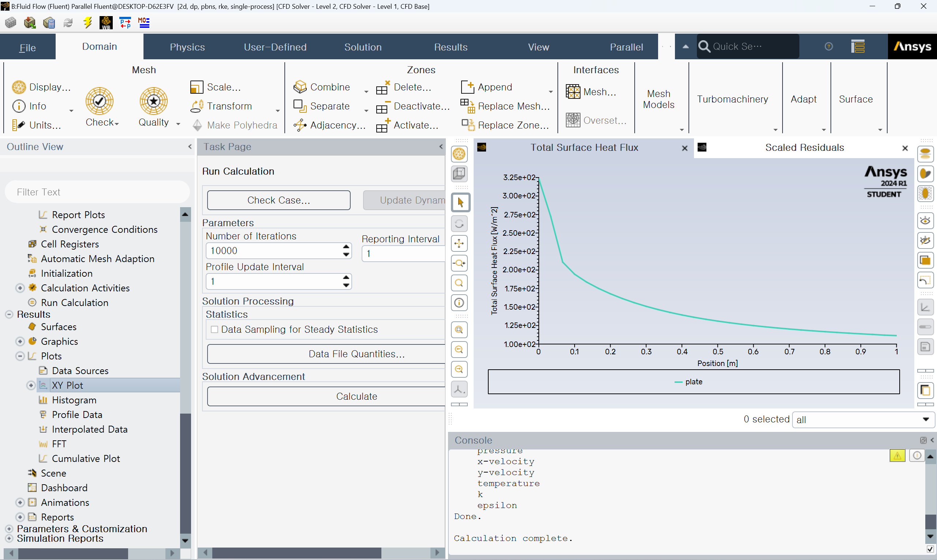Image resolution: width=937 pixels, height=560 pixels.
Task: Click Append mesh icon
Action: pyautogui.click(x=467, y=87)
